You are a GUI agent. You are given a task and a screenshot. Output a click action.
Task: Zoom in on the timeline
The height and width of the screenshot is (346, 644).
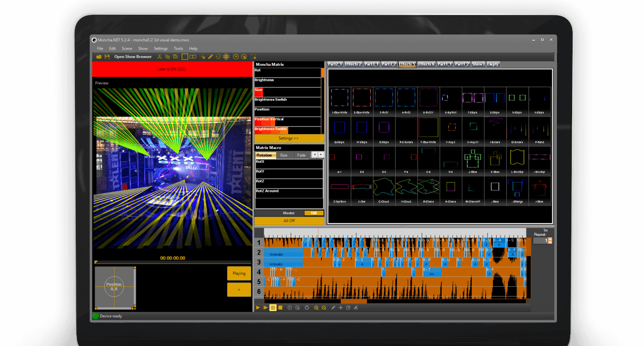(316, 308)
